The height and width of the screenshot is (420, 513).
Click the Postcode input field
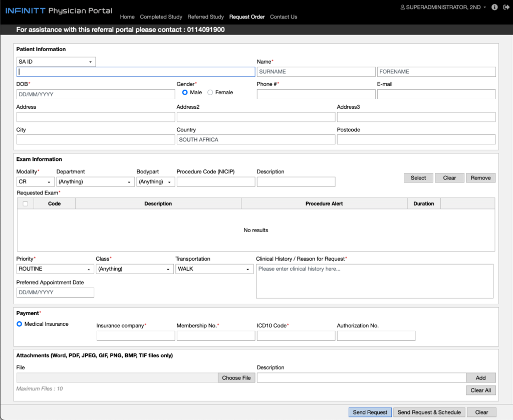[416, 139]
